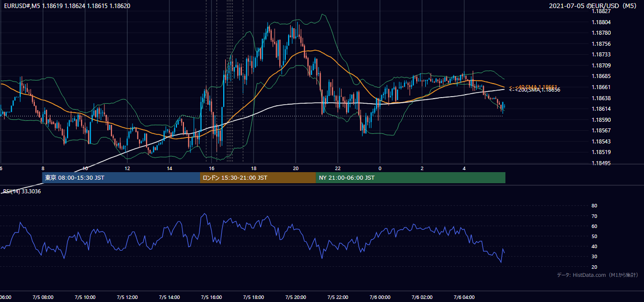Screen dimensions: 644x302
Task: Click price axis label 1.18804
Action: tap(601, 22)
